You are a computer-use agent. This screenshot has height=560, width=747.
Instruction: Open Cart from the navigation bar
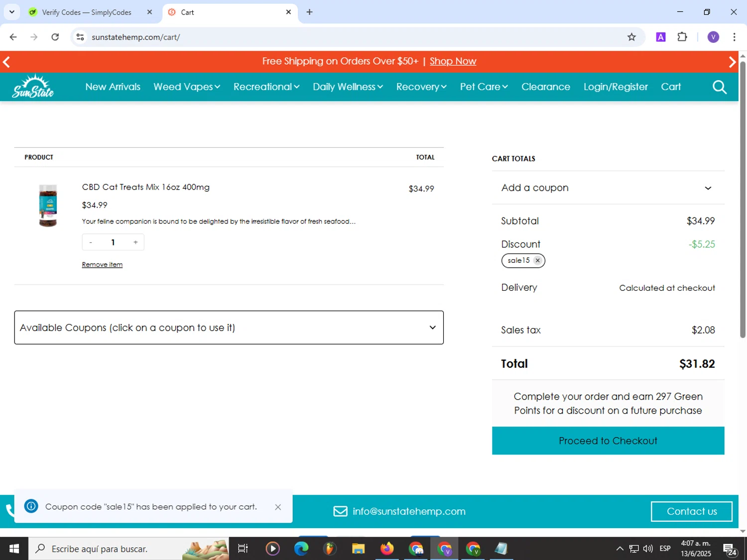(x=671, y=87)
